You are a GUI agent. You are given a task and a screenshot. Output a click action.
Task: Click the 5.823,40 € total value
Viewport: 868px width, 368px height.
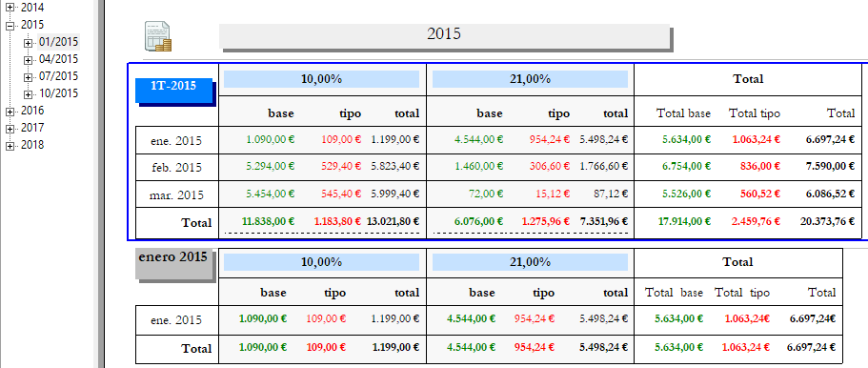coord(395,166)
